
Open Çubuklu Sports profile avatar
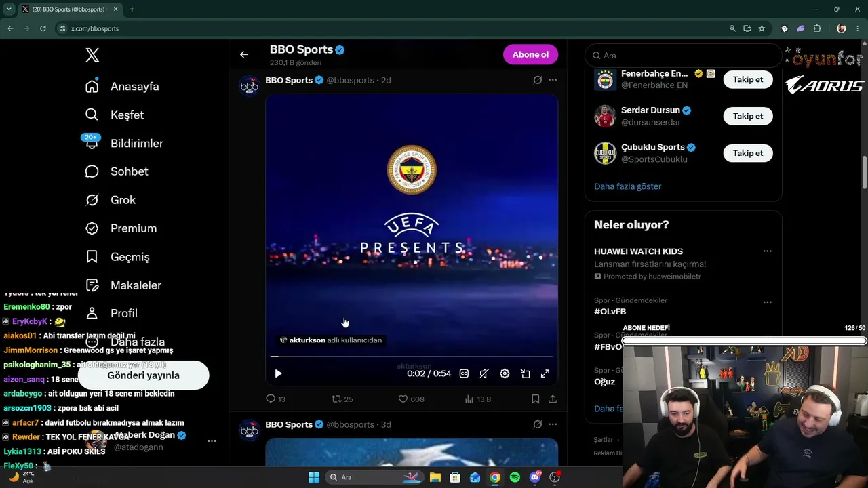(605, 153)
